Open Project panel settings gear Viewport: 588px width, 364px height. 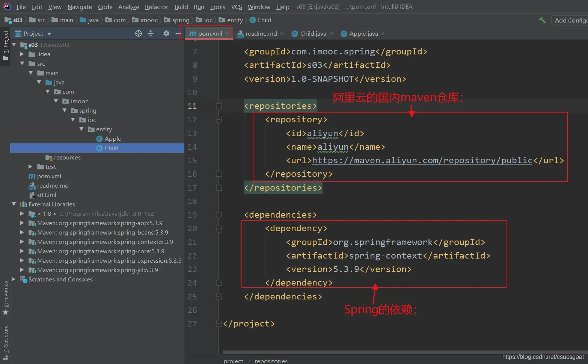click(x=166, y=33)
